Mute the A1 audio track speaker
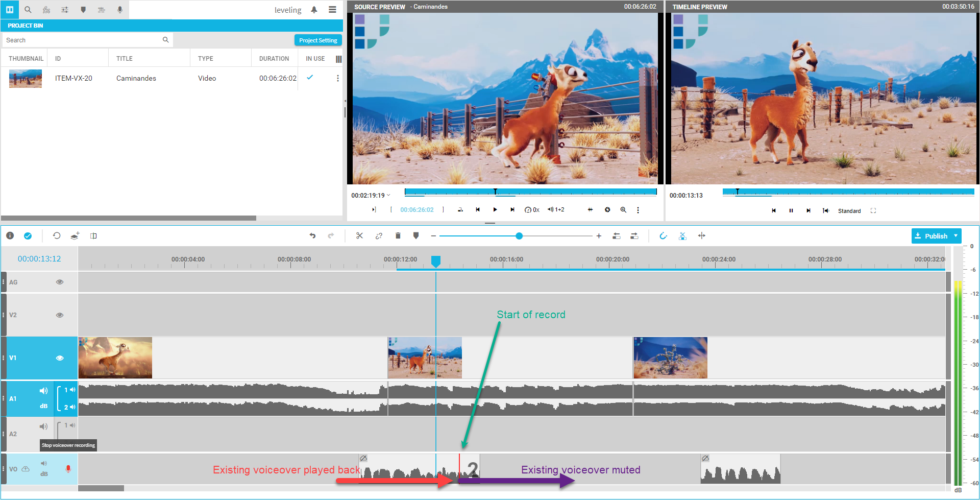This screenshot has height=500, width=980. click(x=44, y=391)
